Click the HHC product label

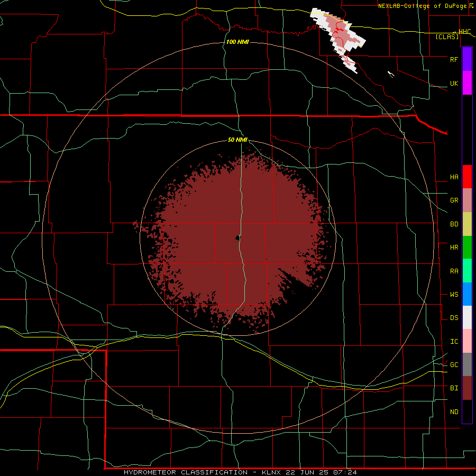click(465, 32)
